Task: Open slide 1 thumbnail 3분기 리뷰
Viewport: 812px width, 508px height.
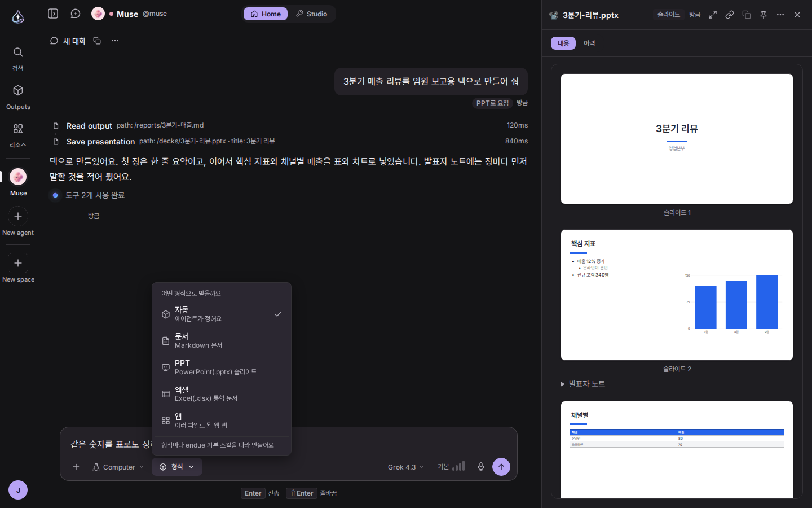Action: [x=677, y=139]
